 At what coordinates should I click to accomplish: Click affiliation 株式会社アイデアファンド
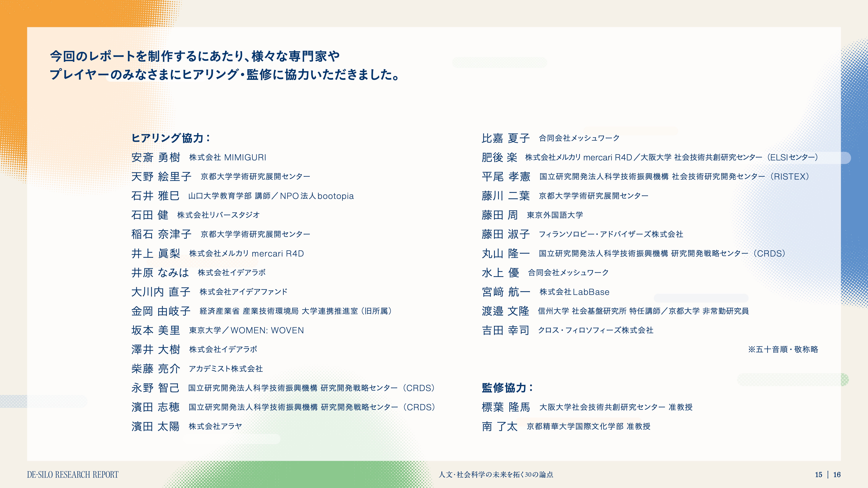243,292
